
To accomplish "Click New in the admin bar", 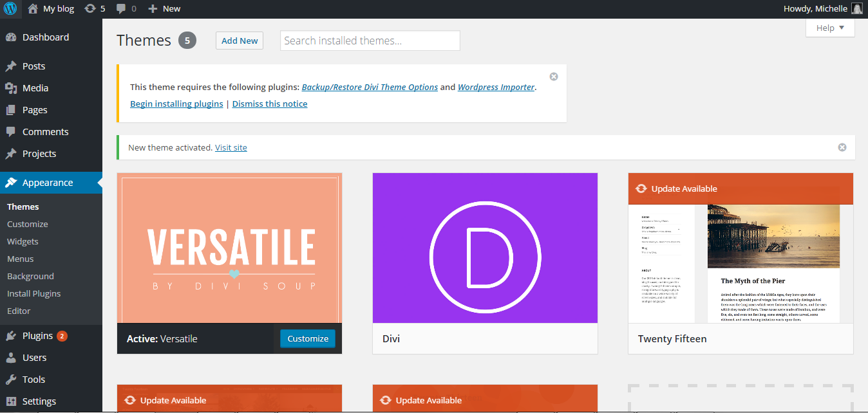I will pos(171,9).
